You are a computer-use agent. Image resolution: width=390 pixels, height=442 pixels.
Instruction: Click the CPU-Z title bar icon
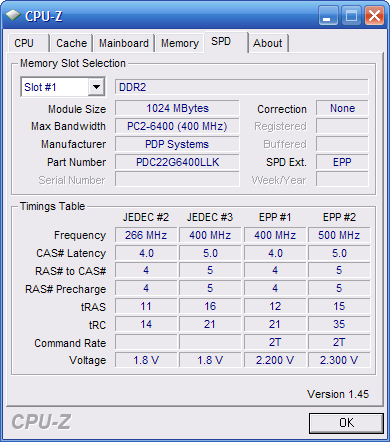pyautogui.click(x=13, y=15)
